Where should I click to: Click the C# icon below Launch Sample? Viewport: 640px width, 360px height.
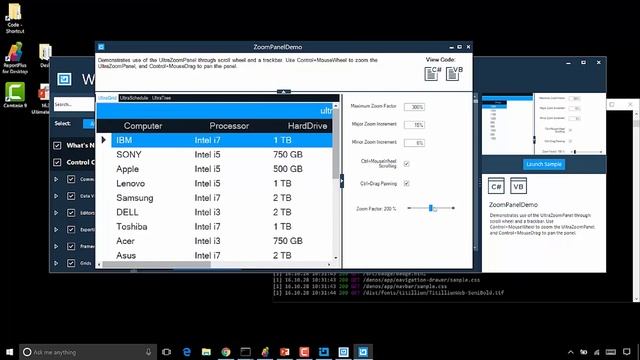point(496,186)
